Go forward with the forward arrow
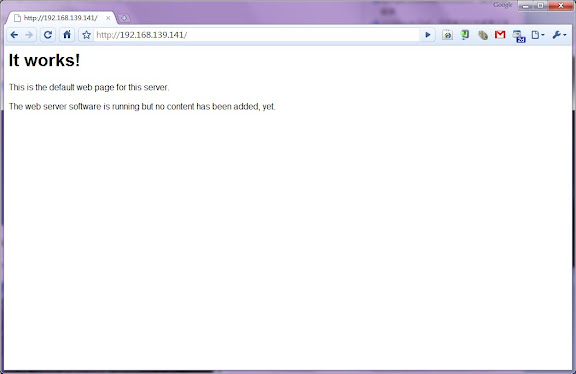This screenshot has height=374, width=576. pos(29,35)
